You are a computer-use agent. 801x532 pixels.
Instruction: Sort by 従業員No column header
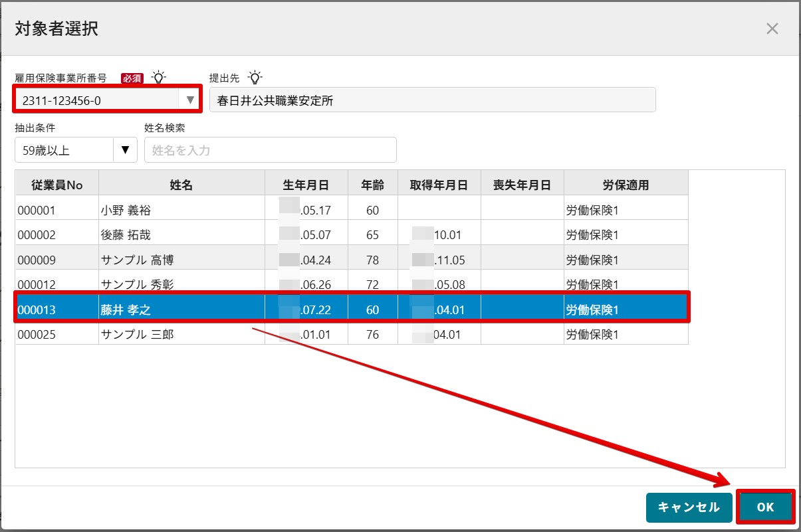pyautogui.click(x=57, y=183)
